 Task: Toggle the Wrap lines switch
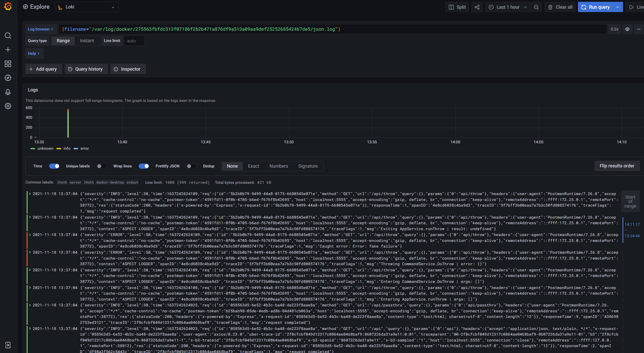[144, 166]
